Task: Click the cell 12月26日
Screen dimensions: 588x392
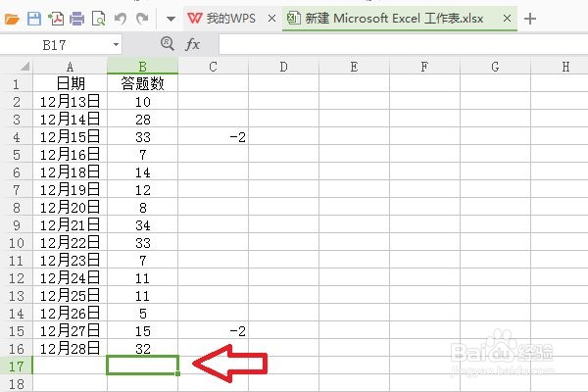Action: (71, 313)
